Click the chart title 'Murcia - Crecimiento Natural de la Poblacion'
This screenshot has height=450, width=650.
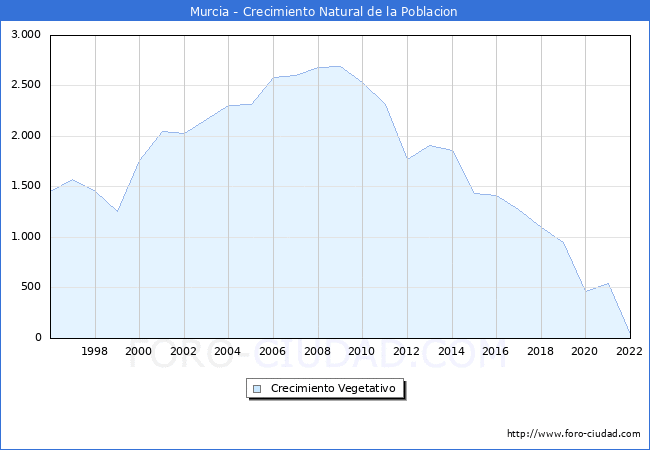(323, 11)
